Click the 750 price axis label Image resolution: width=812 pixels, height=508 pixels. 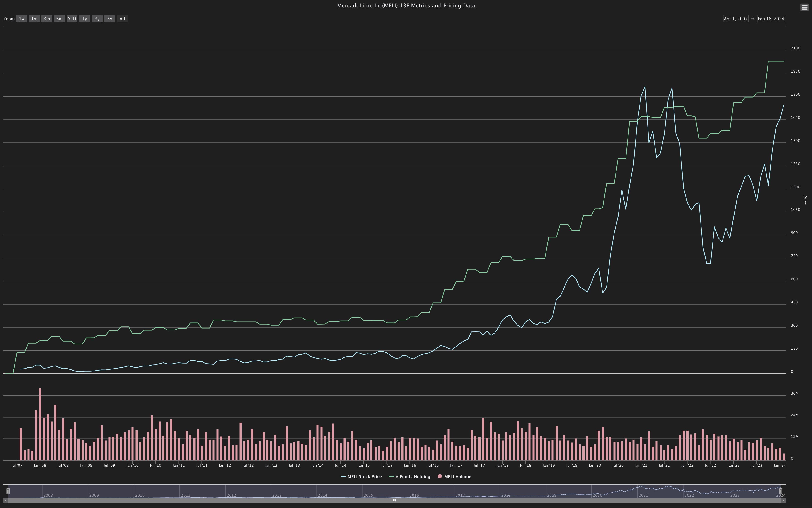click(794, 256)
